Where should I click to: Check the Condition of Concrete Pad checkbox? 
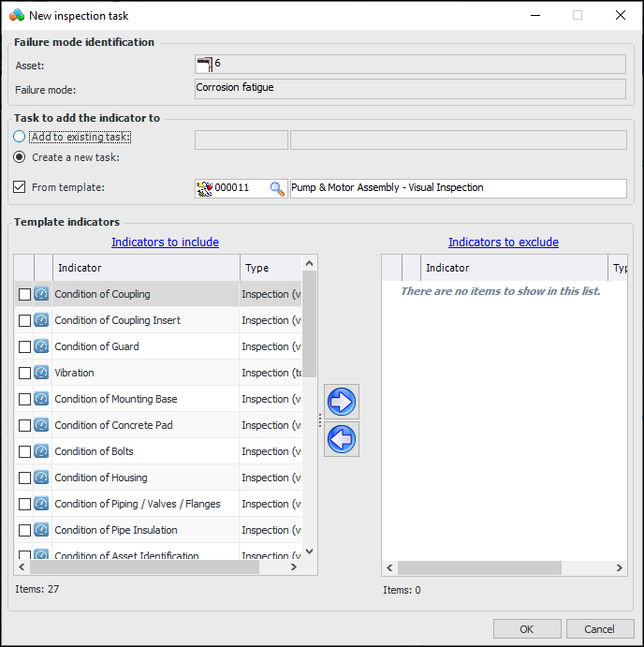click(x=24, y=425)
